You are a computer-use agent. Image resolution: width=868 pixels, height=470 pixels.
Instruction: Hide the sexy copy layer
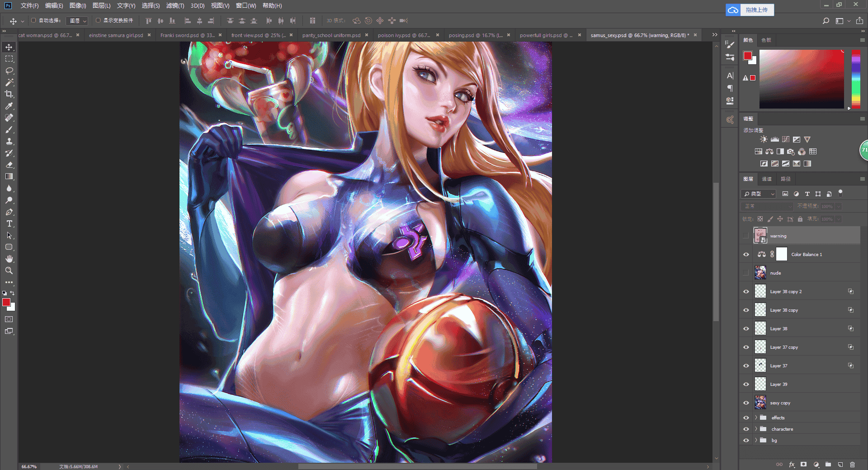click(746, 403)
